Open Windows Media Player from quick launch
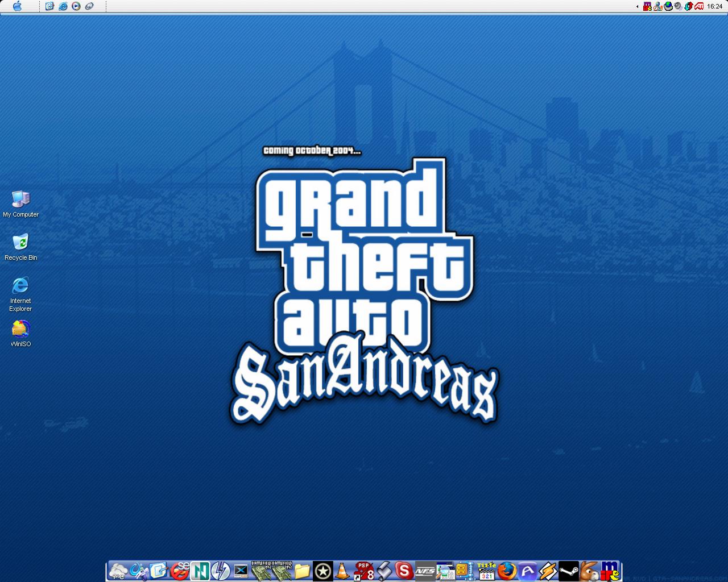728x582 pixels. pyautogui.click(x=76, y=6)
